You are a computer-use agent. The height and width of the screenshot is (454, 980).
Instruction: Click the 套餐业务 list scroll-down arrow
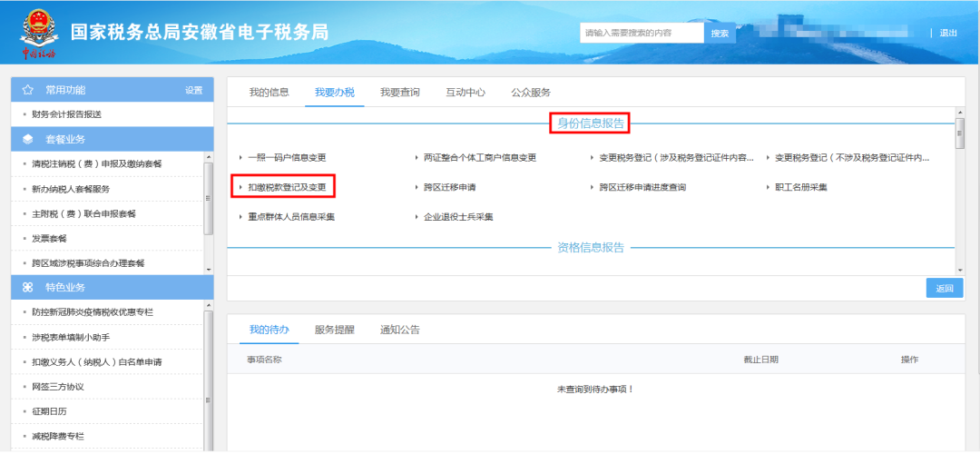tap(209, 270)
